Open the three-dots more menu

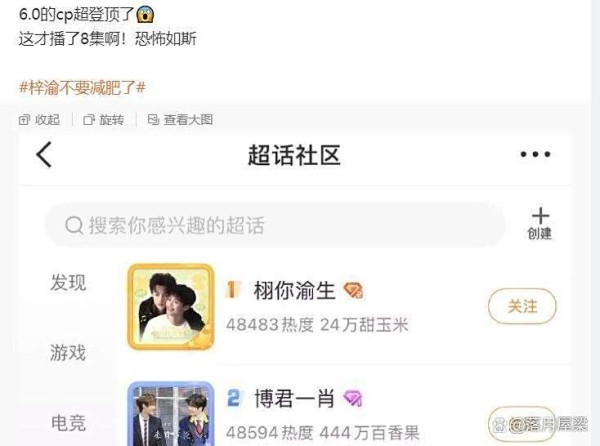pos(535,155)
